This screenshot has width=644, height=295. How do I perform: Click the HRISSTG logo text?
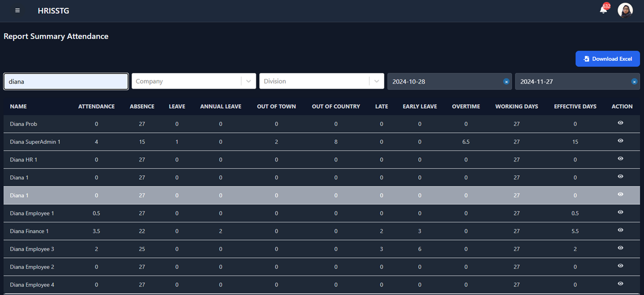[x=54, y=11]
